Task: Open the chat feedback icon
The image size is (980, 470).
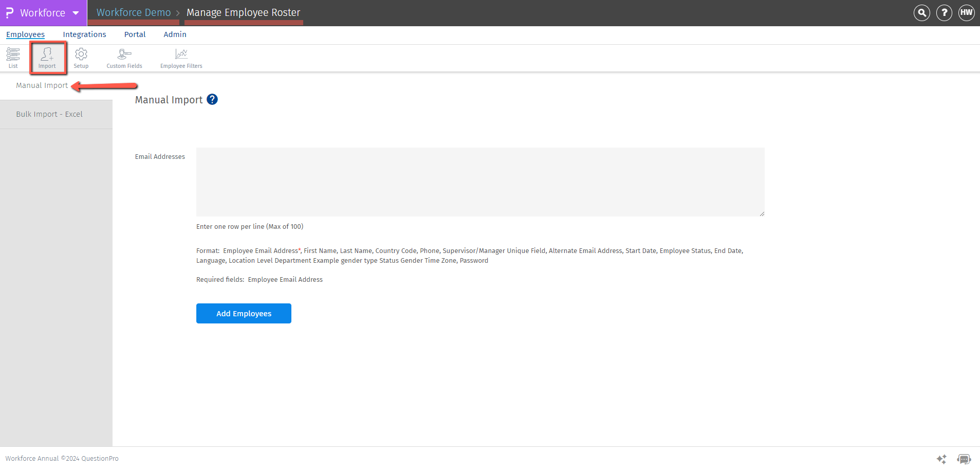Action: [x=964, y=459]
